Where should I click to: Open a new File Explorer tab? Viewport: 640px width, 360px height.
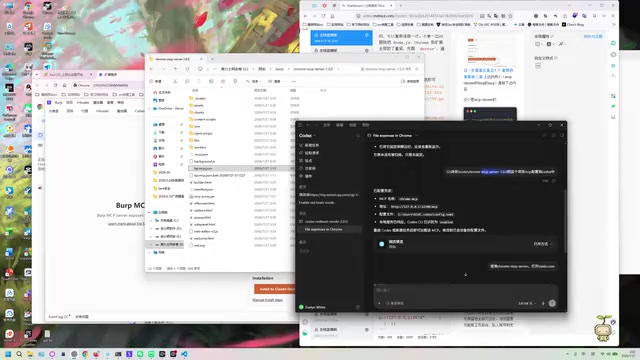pos(212,59)
